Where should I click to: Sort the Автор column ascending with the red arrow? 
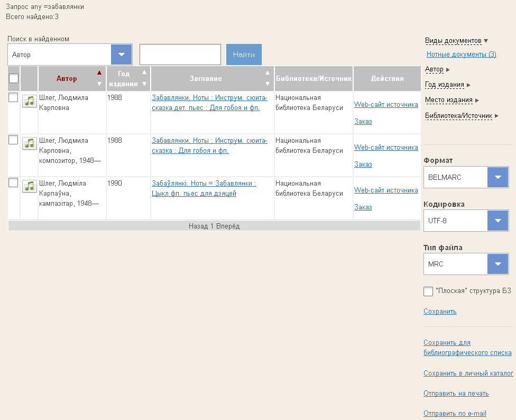99,73
